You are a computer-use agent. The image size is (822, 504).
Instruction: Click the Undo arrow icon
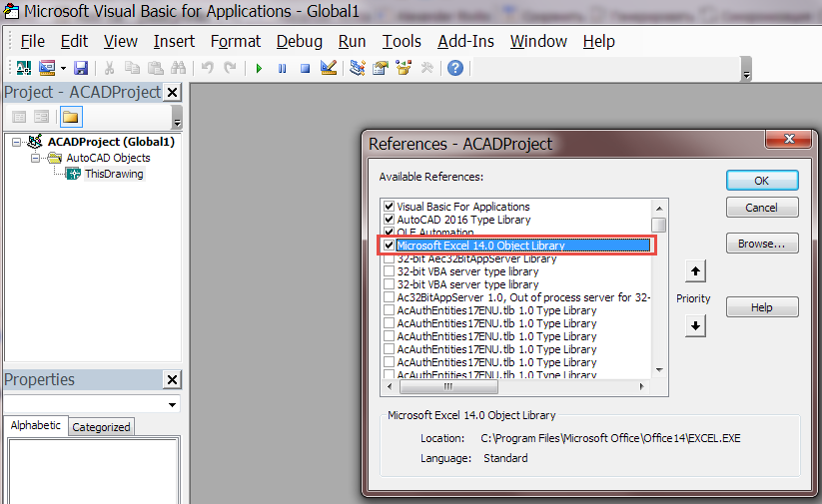pos(208,68)
